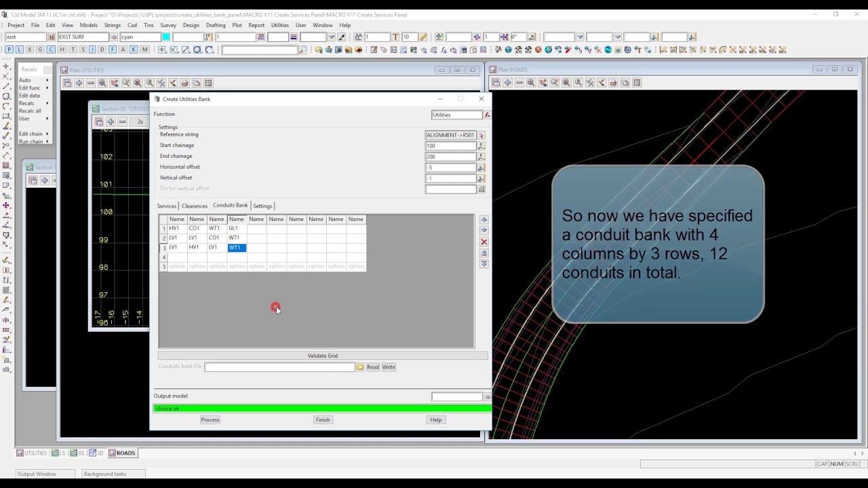Expand the Edit func submenu in Recalc panel

(34, 88)
